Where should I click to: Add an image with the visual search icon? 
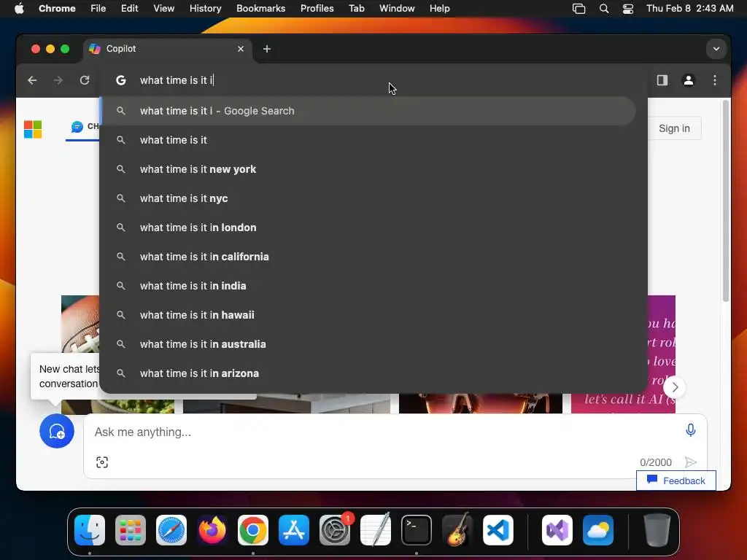point(102,462)
